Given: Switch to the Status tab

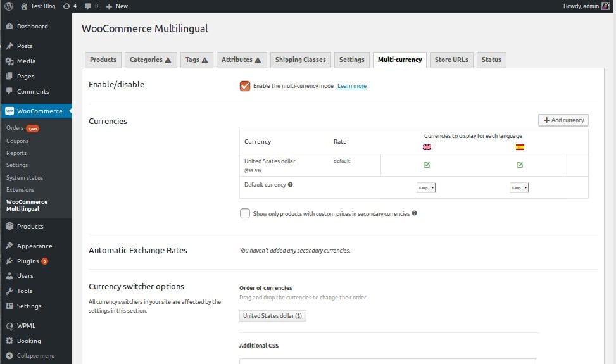Looking at the screenshot, I should (491, 60).
